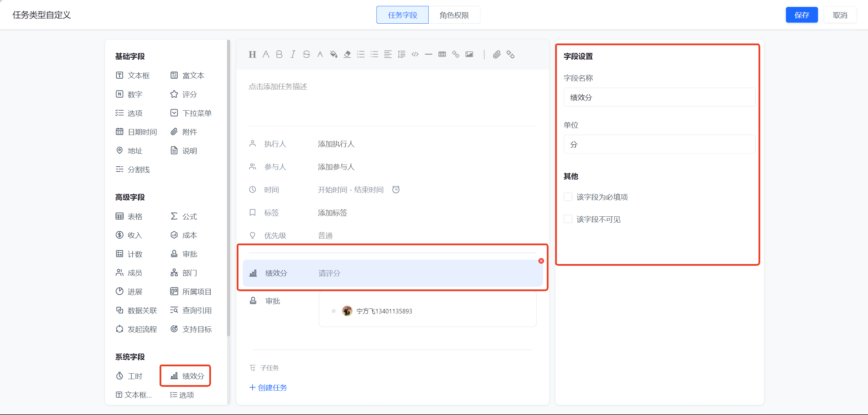Toggle italic formatting in the editor toolbar
868x415 pixels.
point(293,54)
